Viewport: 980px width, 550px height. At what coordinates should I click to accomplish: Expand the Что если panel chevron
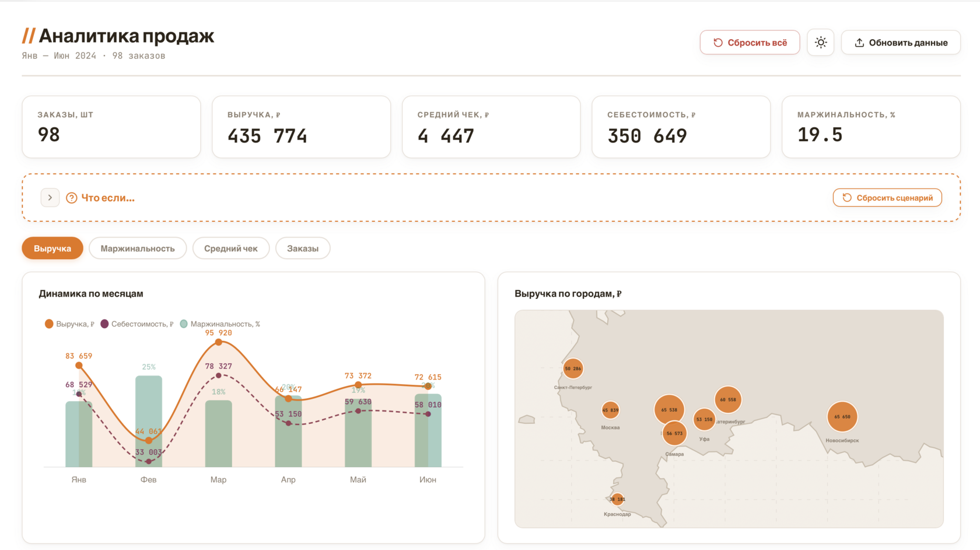50,198
